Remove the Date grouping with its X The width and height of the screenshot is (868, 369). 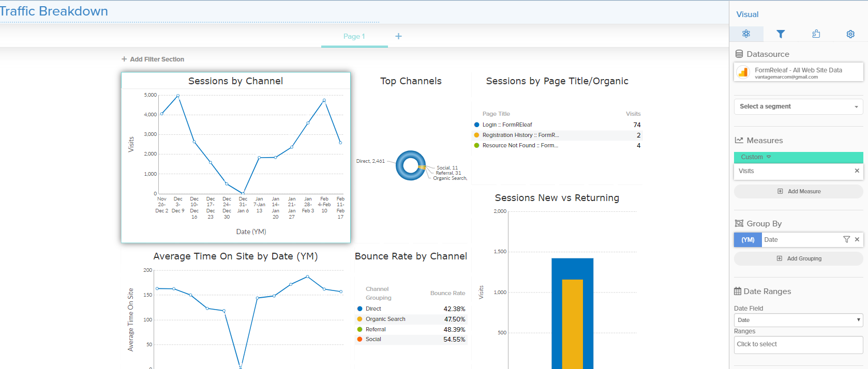click(x=857, y=239)
